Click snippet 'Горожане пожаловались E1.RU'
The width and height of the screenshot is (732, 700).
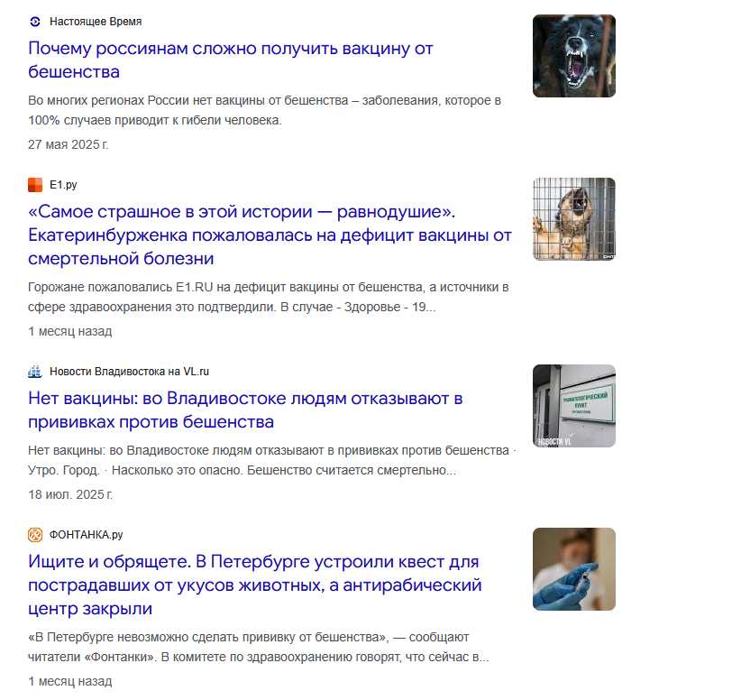click(268, 297)
